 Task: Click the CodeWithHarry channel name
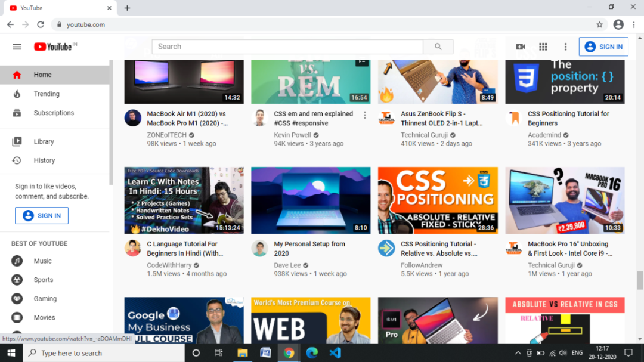[x=169, y=265]
